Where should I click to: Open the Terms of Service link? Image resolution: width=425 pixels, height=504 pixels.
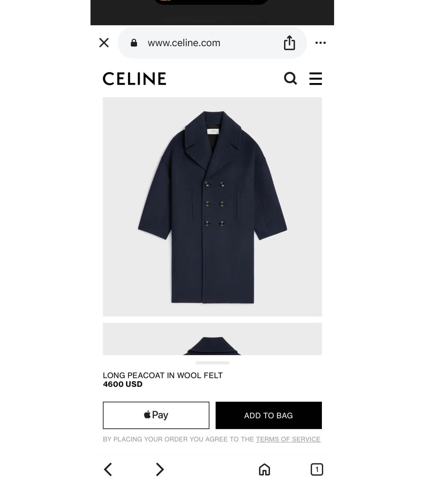[x=288, y=439]
